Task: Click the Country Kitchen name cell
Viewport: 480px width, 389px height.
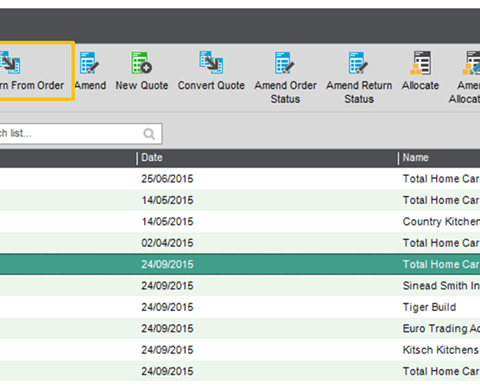Action: 441,221
